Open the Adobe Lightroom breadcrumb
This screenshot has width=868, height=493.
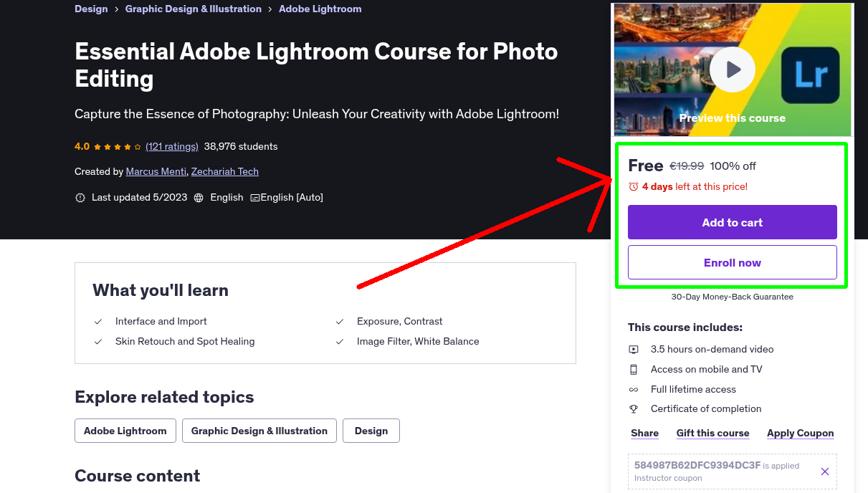tap(320, 9)
